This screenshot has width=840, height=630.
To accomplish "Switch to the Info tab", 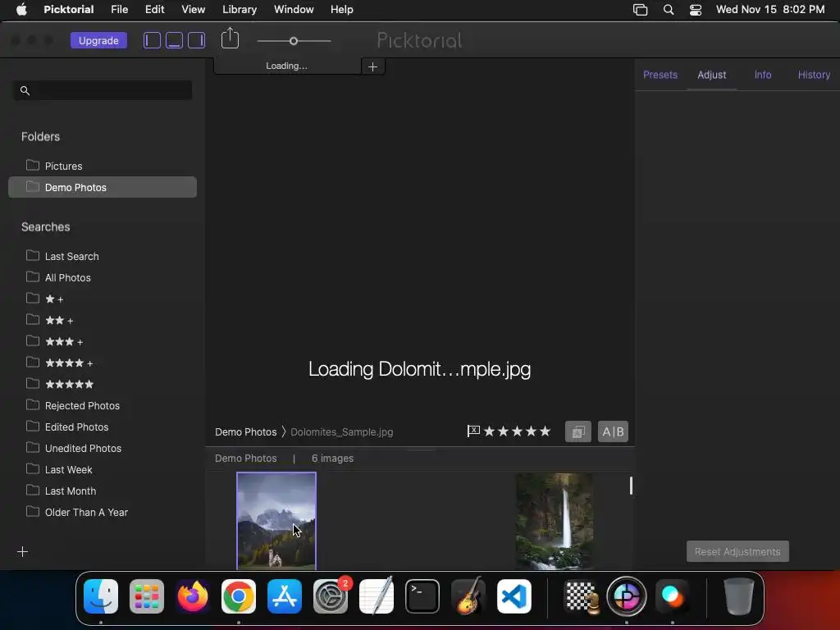I will (x=763, y=75).
